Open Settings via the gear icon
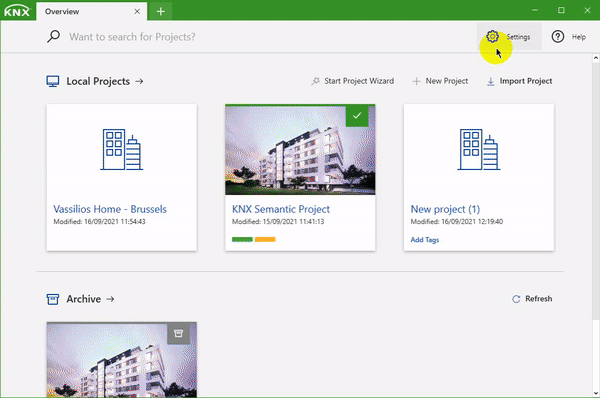Image resolution: width=600 pixels, height=398 pixels. click(x=492, y=37)
